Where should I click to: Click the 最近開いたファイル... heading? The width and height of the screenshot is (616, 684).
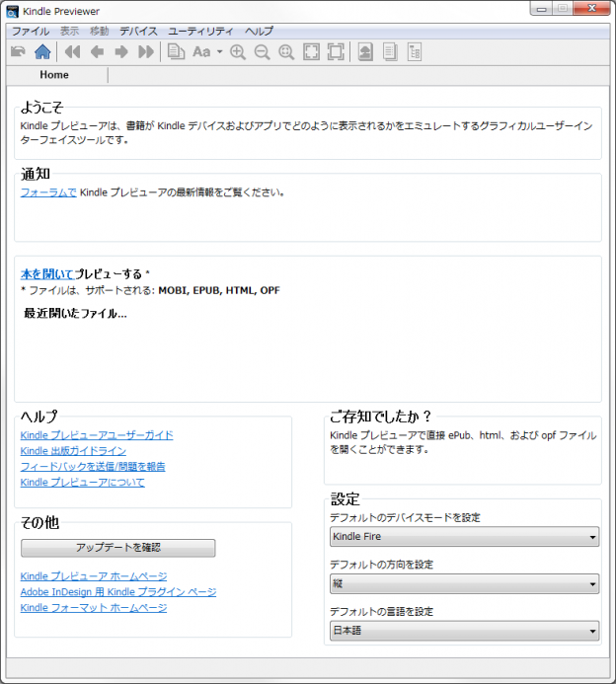(x=75, y=313)
